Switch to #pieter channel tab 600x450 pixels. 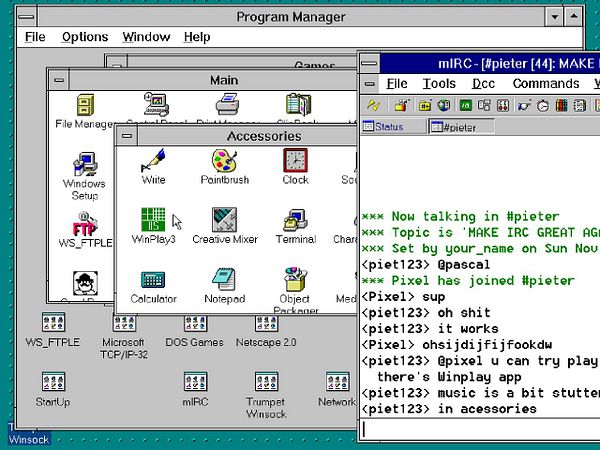461,126
